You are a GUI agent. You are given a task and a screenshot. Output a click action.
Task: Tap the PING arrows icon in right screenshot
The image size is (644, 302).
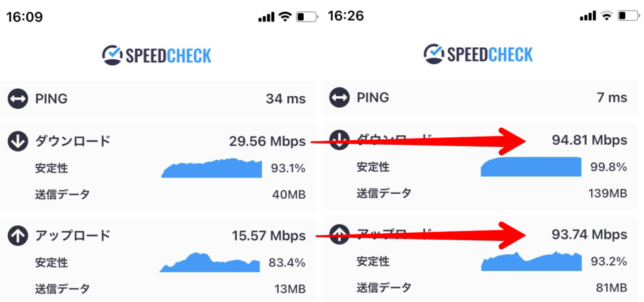(x=340, y=98)
